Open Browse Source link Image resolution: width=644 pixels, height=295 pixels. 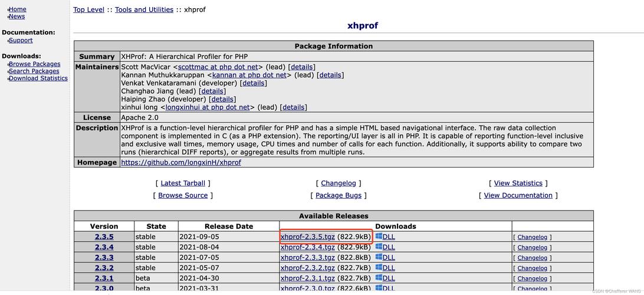[x=183, y=195]
